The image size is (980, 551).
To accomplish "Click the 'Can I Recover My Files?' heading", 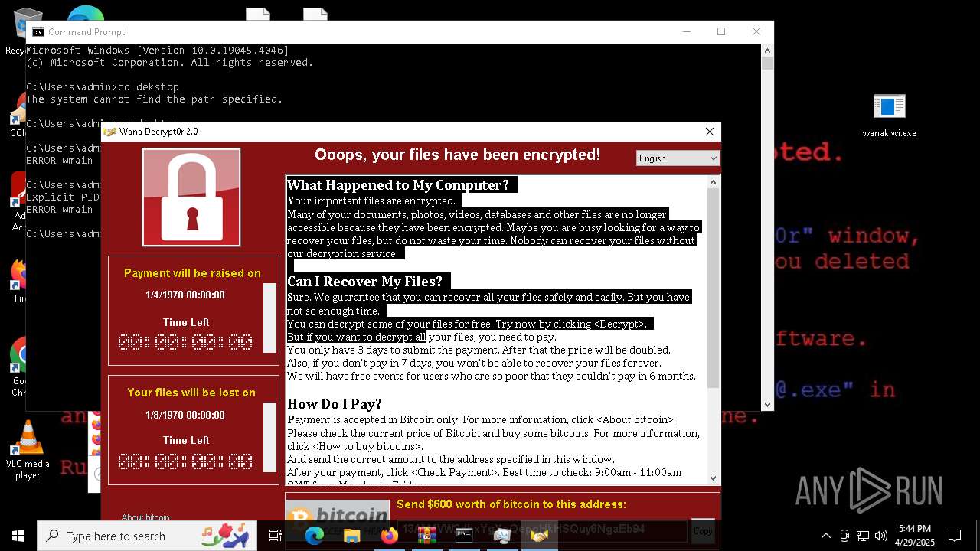I will coord(365,282).
